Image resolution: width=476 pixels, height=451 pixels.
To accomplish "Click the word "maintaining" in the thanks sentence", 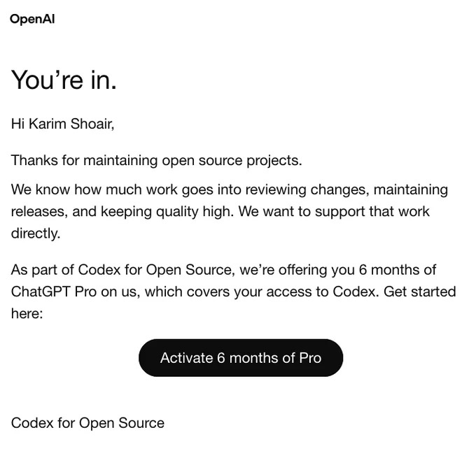I will pos(120,160).
